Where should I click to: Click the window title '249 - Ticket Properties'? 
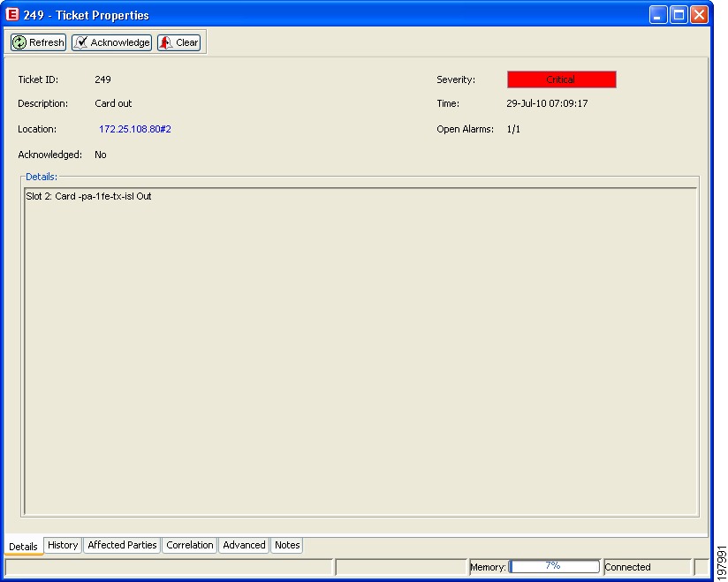tap(87, 15)
